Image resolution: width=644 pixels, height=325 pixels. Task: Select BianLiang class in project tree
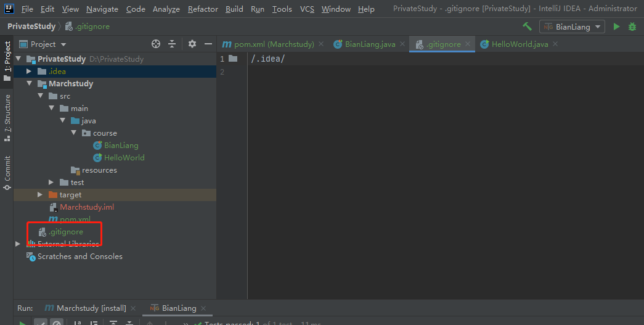(x=121, y=145)
